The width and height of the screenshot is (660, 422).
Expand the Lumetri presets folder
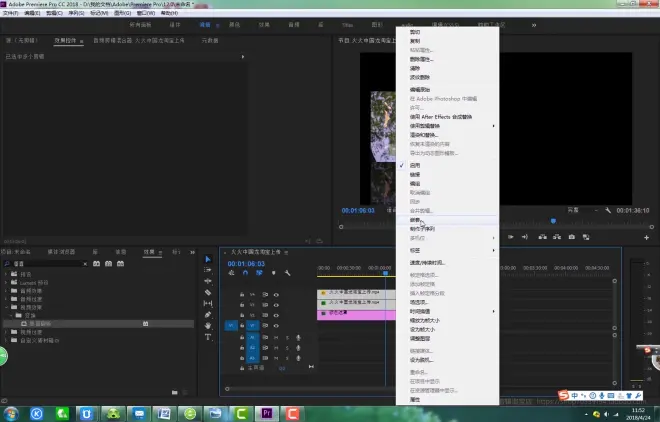6,283
